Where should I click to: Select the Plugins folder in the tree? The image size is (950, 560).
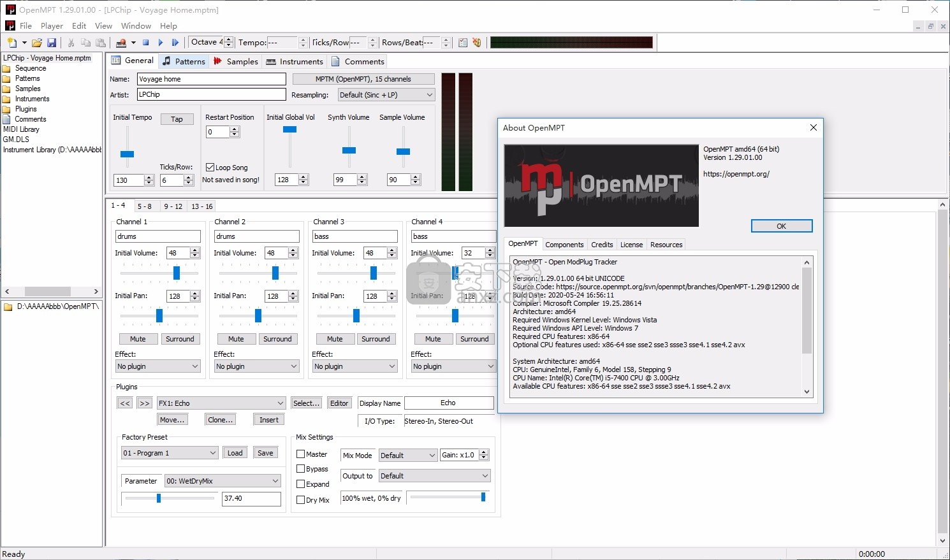click(x=26, y=109)
